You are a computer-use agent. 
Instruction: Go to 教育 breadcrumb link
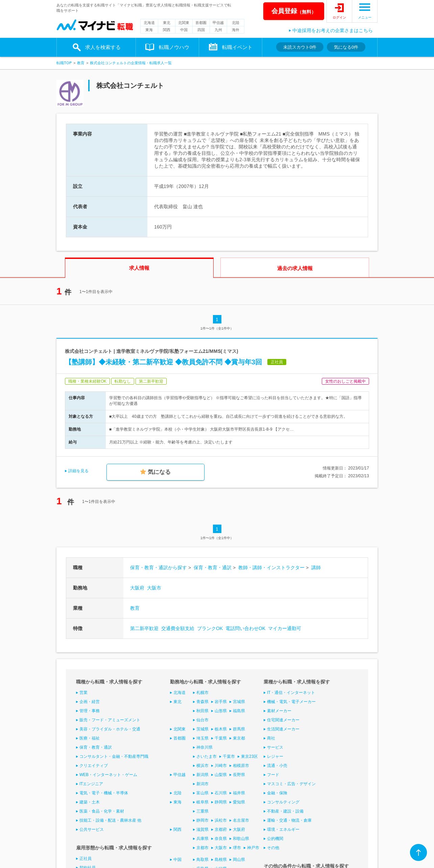pos(80,63)
